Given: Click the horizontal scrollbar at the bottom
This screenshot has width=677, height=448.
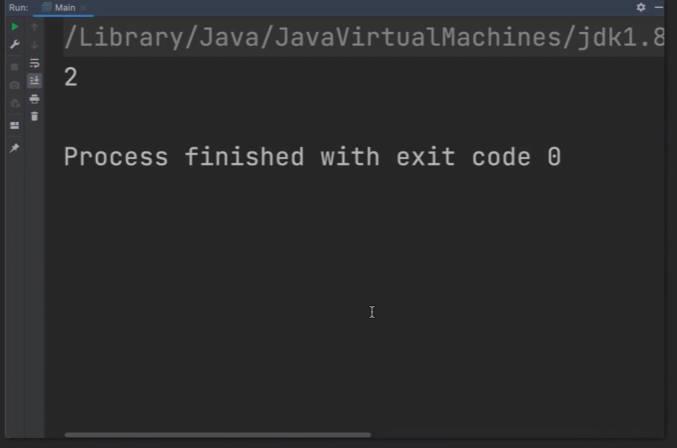Looking at the screenshot, I should pos(217,435).
